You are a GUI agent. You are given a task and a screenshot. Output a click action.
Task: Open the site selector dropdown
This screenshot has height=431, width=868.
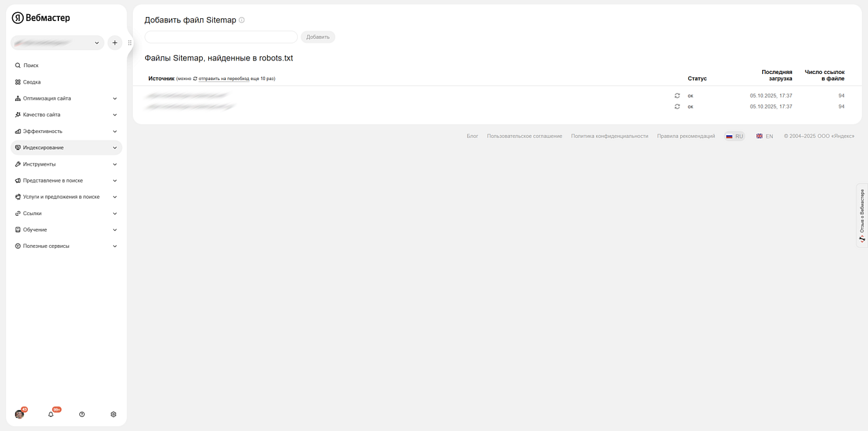click(x=57, y=43)
